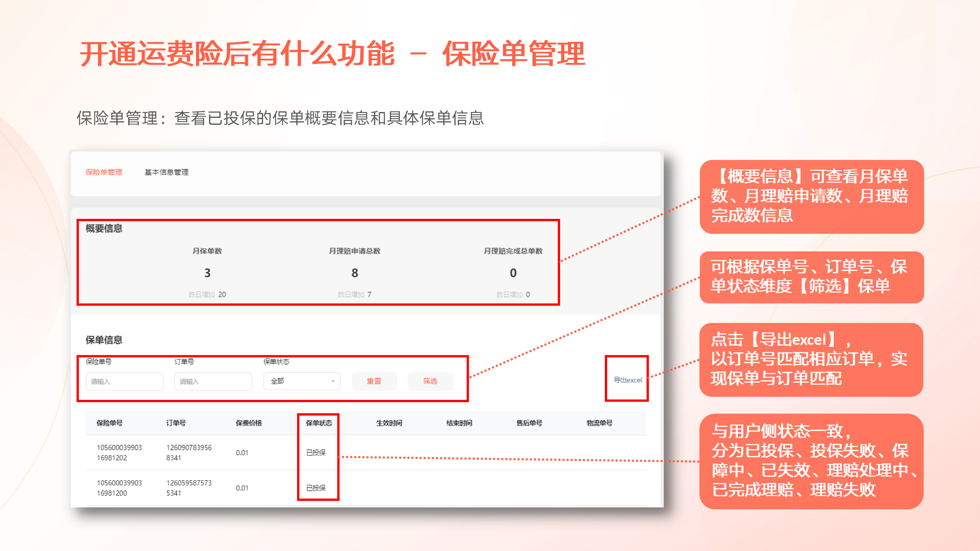Image resolution: width=980 pixels, height=551 pixels.
Task: Select insurance number ending 16981202
Action: [119, 452]
